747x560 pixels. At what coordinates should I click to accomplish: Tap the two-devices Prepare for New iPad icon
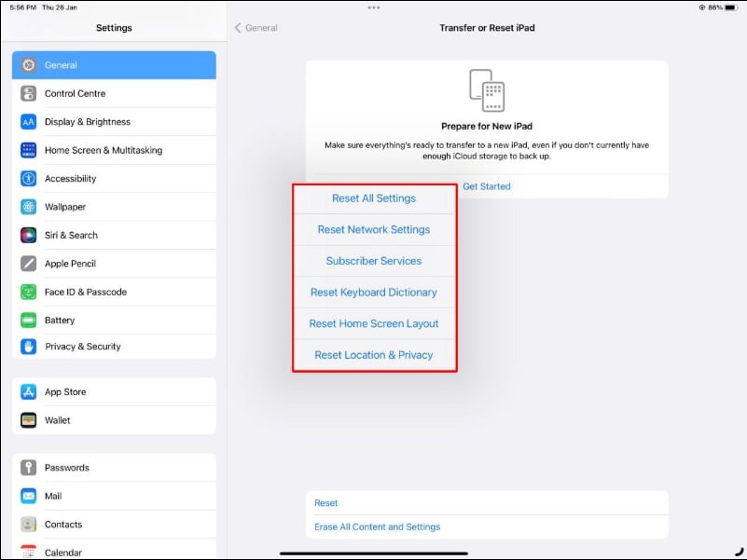click(x=487, y=90)
